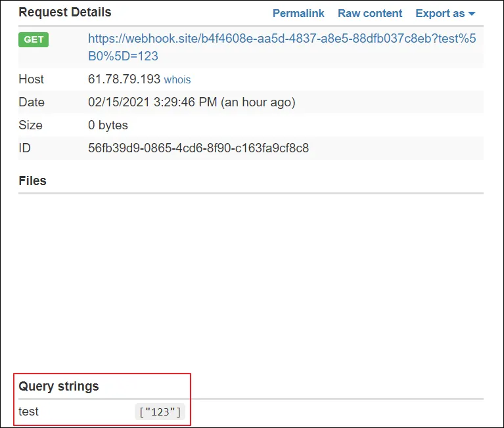Click the Request Details heading
This screenshot has width=504, height=428.
(65, 12)
